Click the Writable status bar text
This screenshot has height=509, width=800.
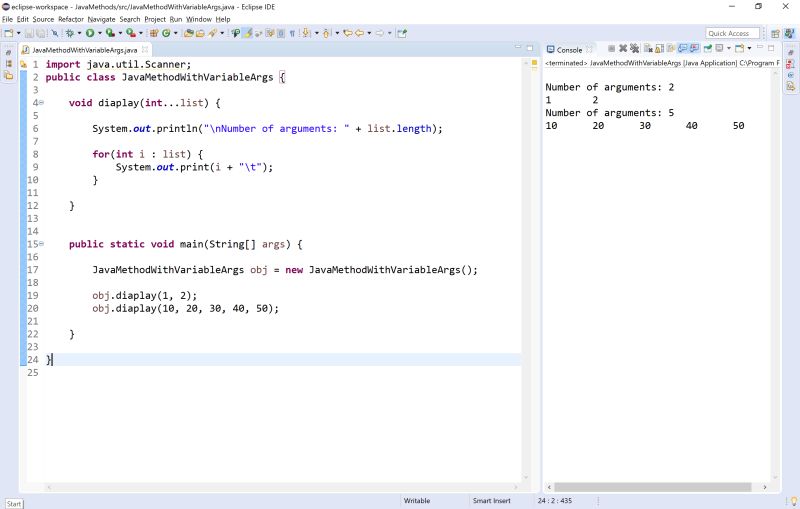[417, 501]
